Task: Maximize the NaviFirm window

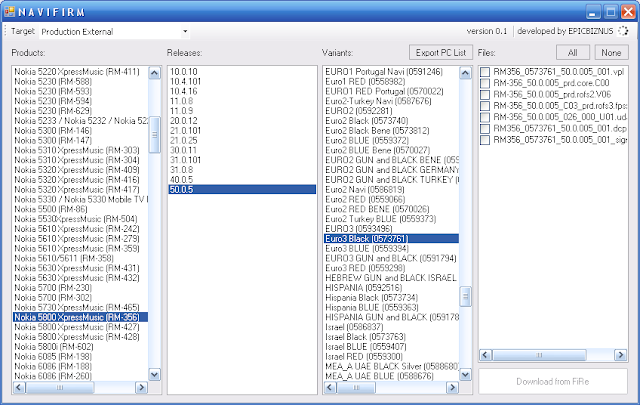Action: coord(611,11)
